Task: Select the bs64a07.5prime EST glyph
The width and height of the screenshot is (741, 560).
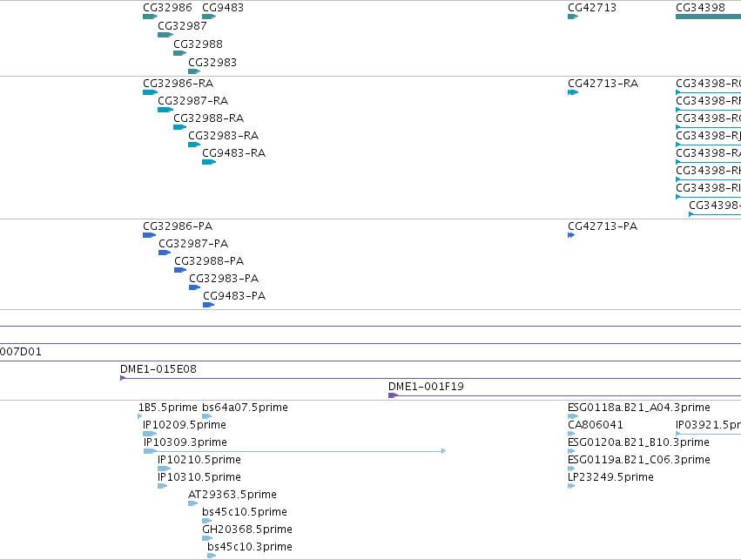Action: pos(207,416)
